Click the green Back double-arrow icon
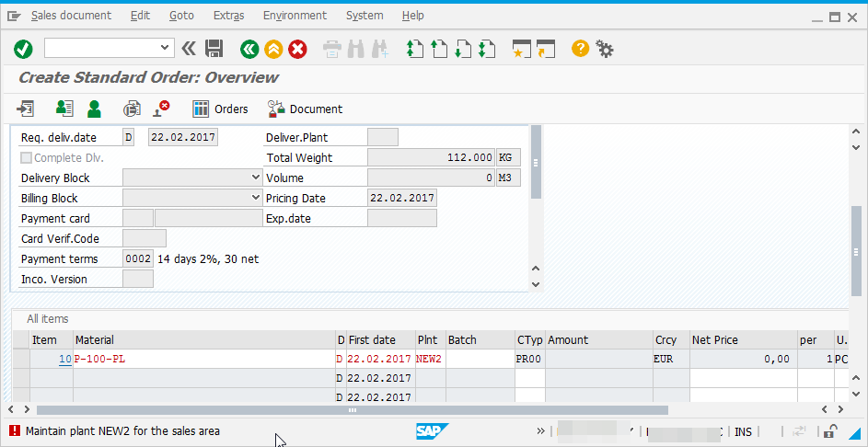868x447 pixels. (x=249, y=50)
